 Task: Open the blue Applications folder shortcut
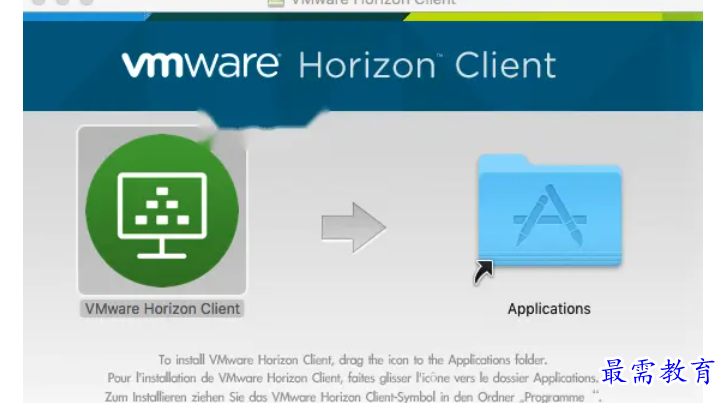(x=550, y=211)
